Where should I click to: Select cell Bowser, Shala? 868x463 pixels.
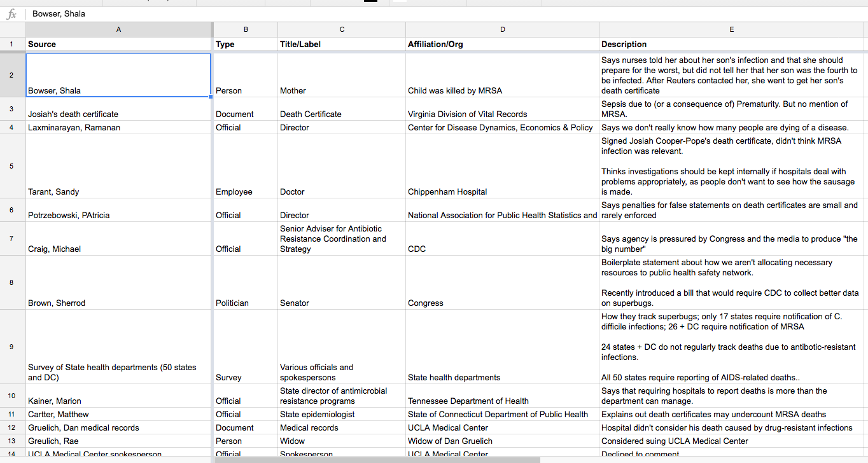(118, 75)
